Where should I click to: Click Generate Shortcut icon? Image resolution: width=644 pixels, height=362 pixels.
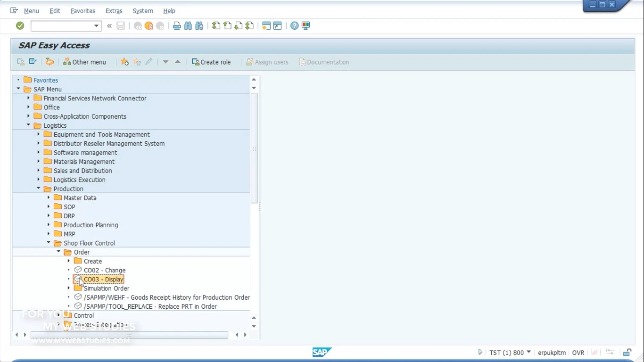coord(278,26)
